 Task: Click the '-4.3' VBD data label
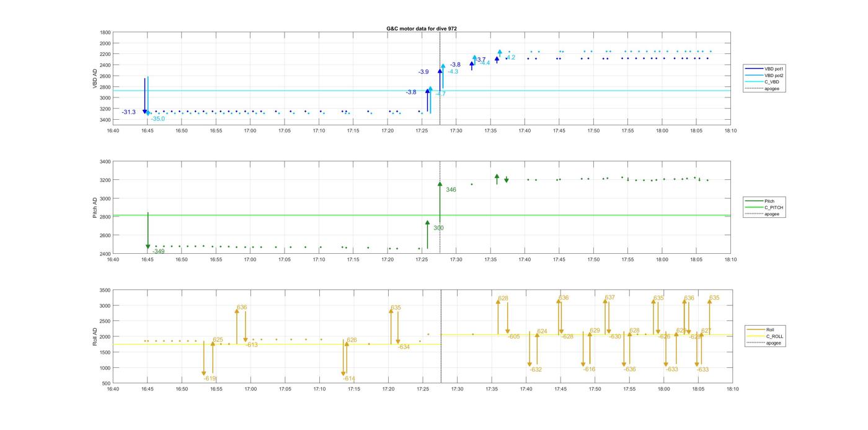(453, 72)
